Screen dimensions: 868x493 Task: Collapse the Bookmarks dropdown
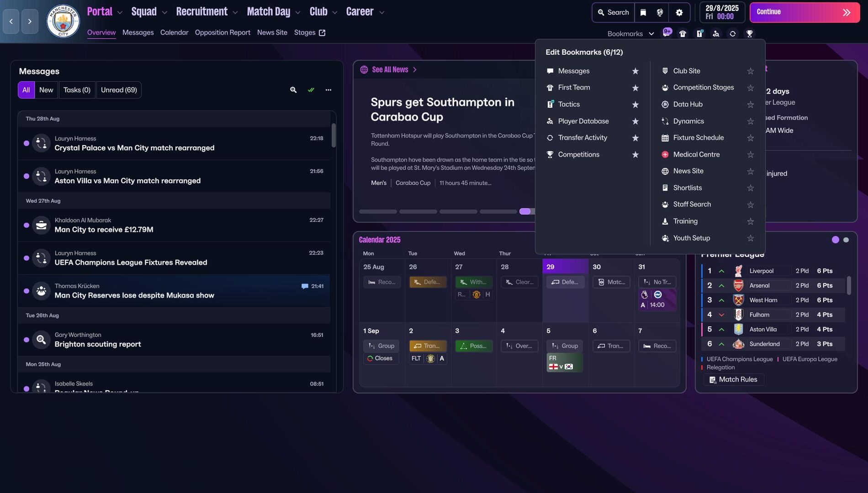(x=652, y=33)
